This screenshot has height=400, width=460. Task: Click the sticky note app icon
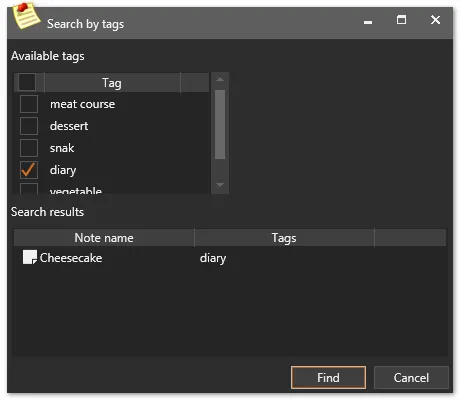pyautogui.click(x=26, y=15)
